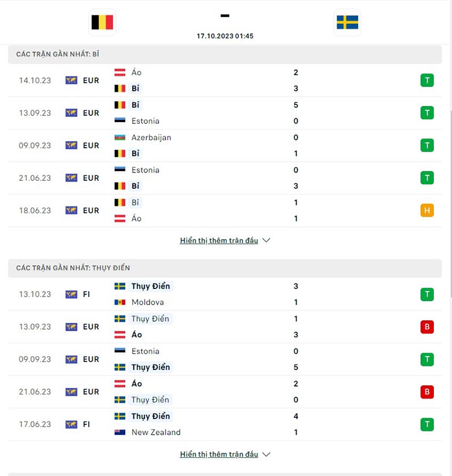Click the Belgium flag team logo

click(102, 23)
